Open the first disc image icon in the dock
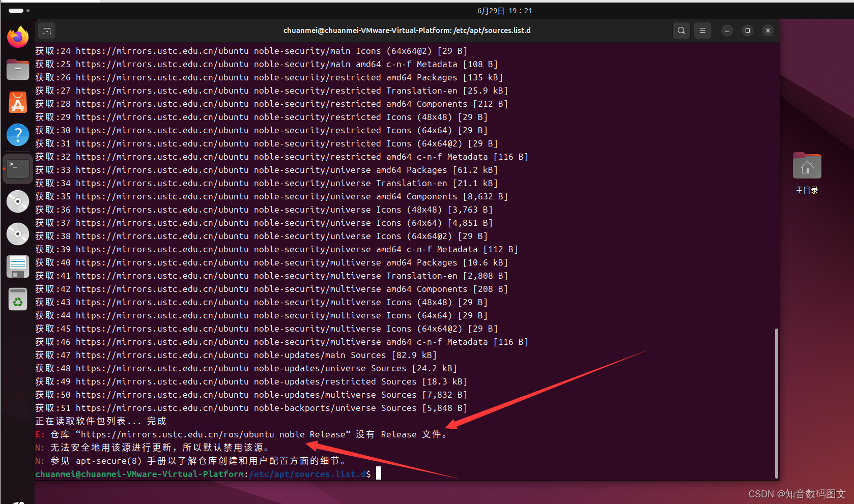 coord(17,201)
